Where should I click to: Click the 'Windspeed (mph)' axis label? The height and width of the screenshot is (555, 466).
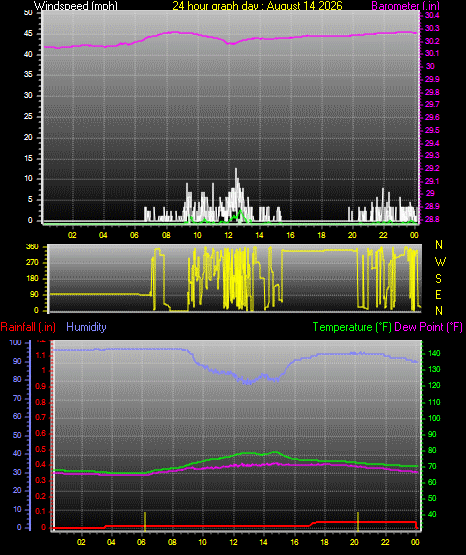[x=75, y=6]
